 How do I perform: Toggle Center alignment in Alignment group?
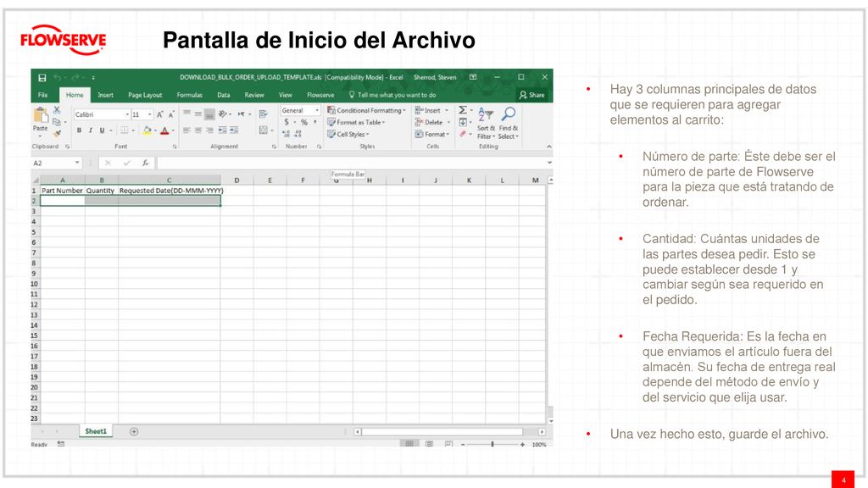[198, 130]
